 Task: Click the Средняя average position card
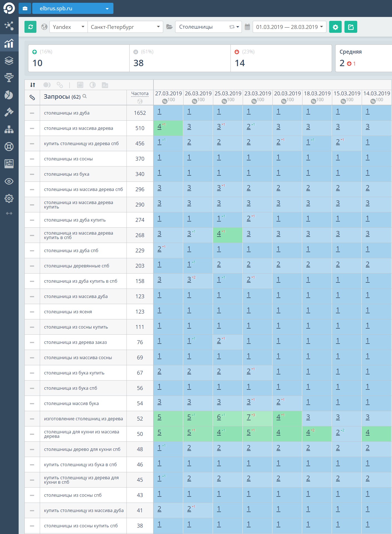pyautogui.click(x=364, y=58)
